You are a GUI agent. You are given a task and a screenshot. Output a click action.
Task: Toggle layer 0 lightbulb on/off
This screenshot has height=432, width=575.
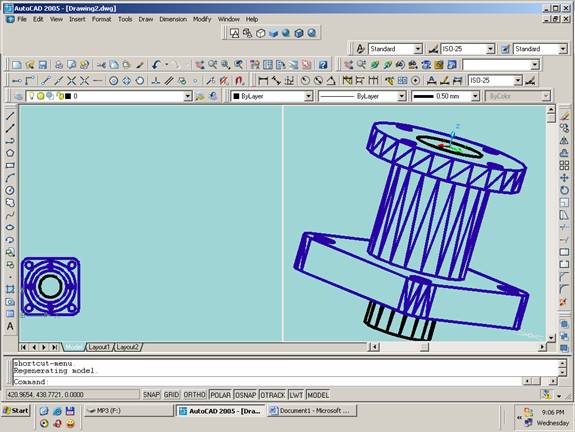click(32, 96)
